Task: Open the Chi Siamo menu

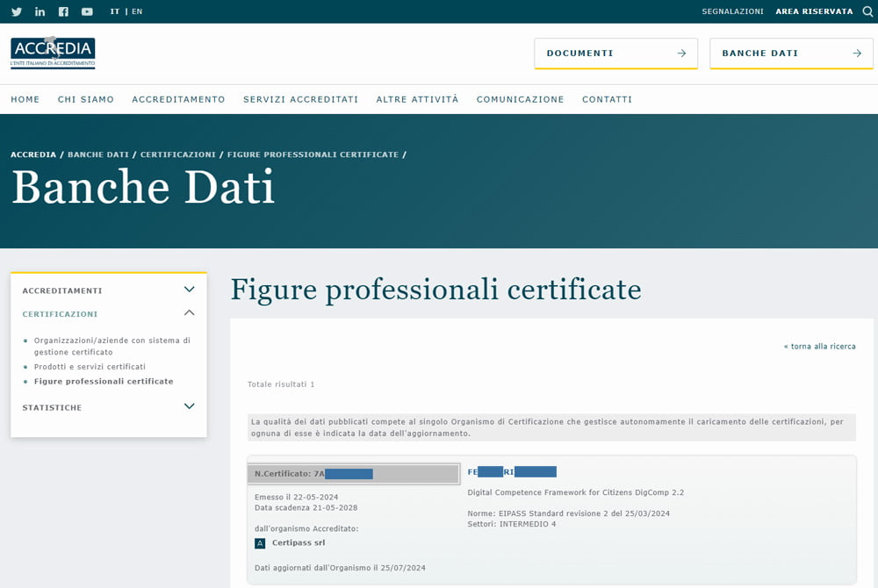Action: 86,99
